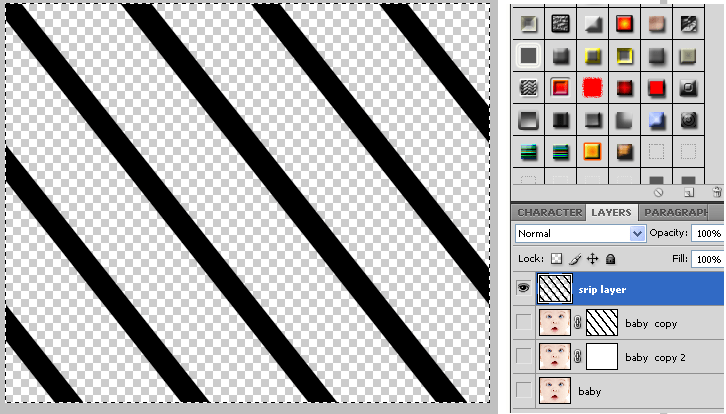Apply the red-yellow glowing square style

[624, 24]
